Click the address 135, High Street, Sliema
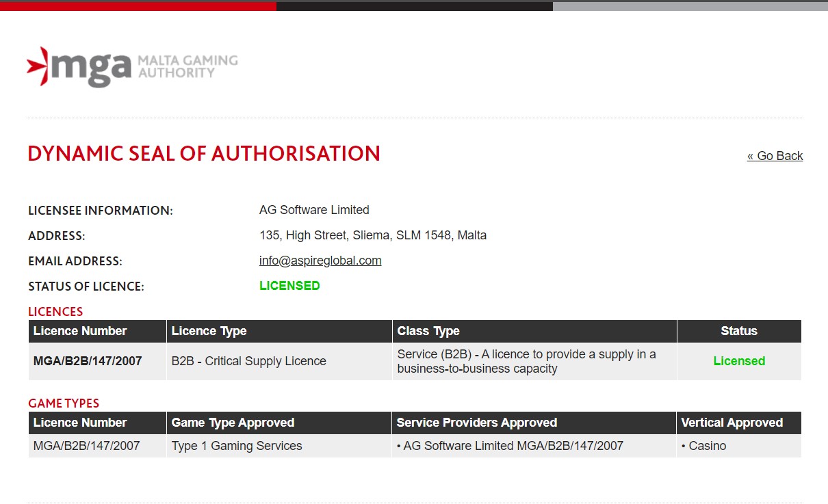The width and height of the screenshot is (828, 504). click(x=373, y=235)
